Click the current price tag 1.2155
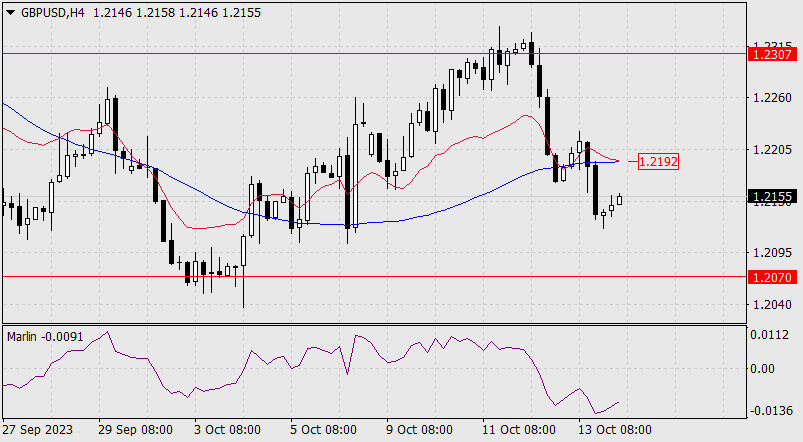The width and height of the screenshot is (803, 442). coord(773,196)
